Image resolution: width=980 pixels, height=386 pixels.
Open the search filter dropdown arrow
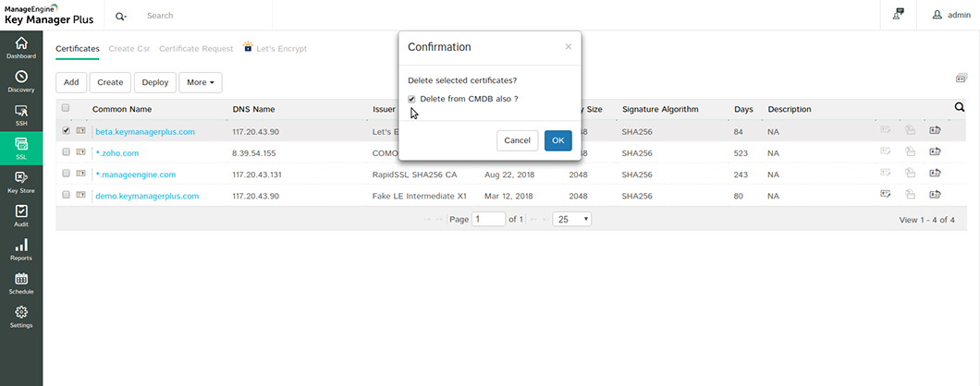(123, 16)
